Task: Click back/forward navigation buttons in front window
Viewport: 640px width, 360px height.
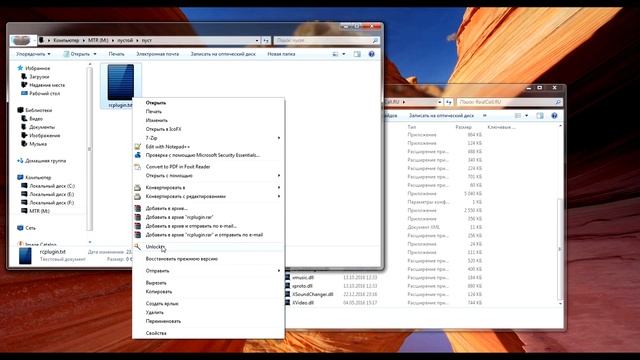Action: [x=21, y=40]
